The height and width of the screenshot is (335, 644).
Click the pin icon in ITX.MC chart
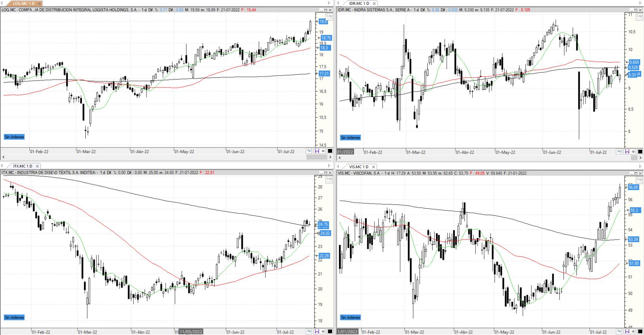pos(323,331)
